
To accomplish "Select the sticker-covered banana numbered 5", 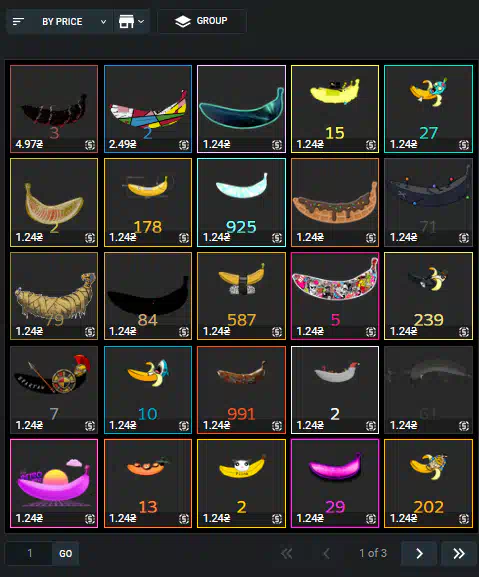I will click(x=335, y=296).
